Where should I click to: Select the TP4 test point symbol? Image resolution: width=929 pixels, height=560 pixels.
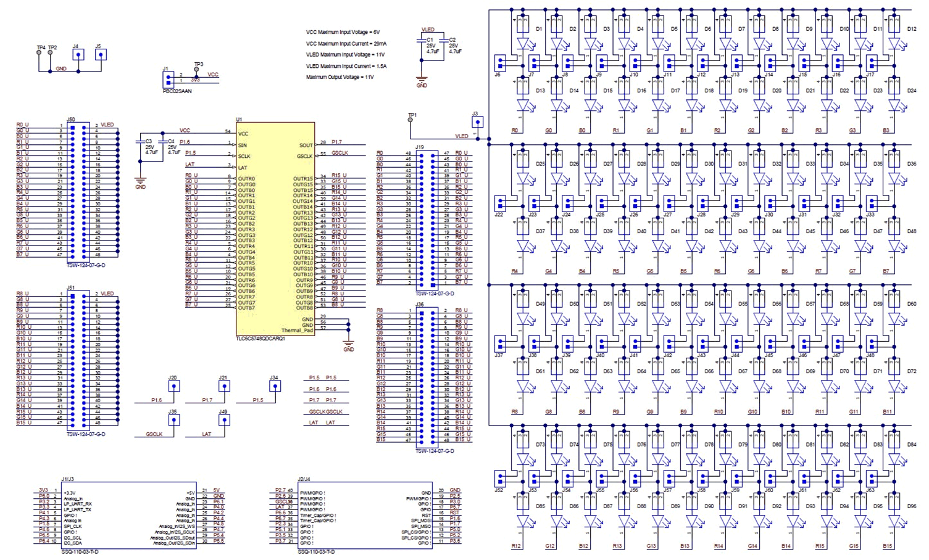39,52
